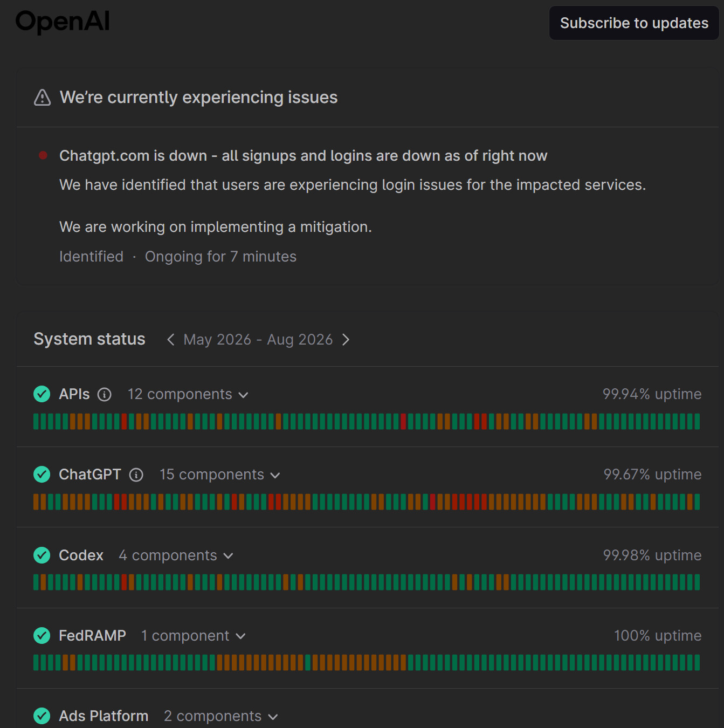The image size is (724, 728).
Task: Click the Ads Platform checkmark status icon
Action: (42, 716)
